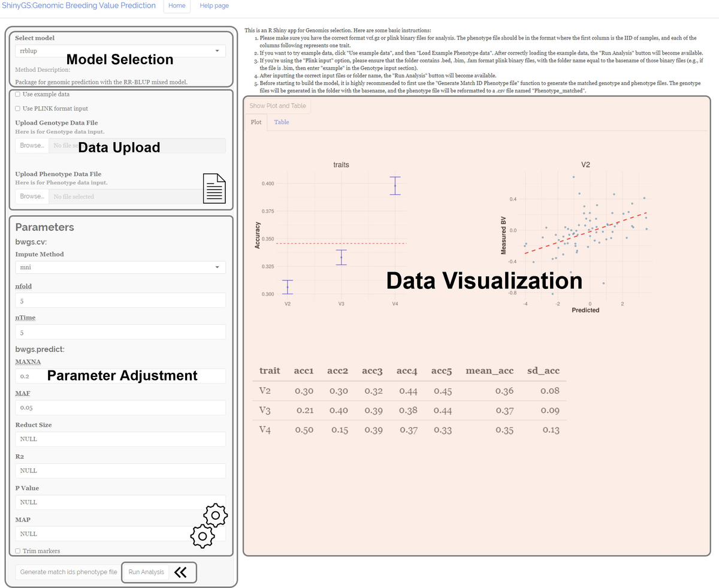Browse for a phenotype data file
Image resolution: width=719 pixels, height=588 pixels.
pyautogui.click(x=31, y=196)
